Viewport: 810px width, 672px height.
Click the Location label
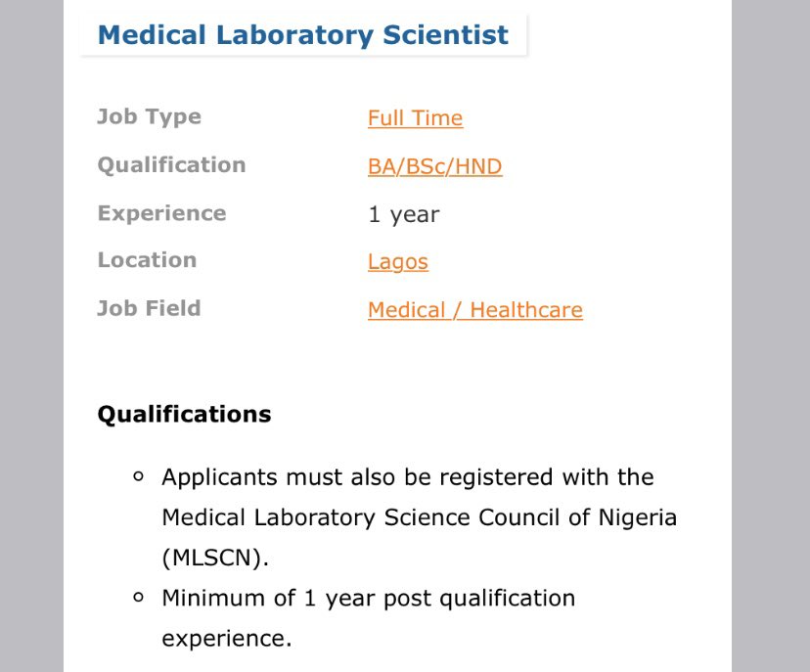pos(147,260)
